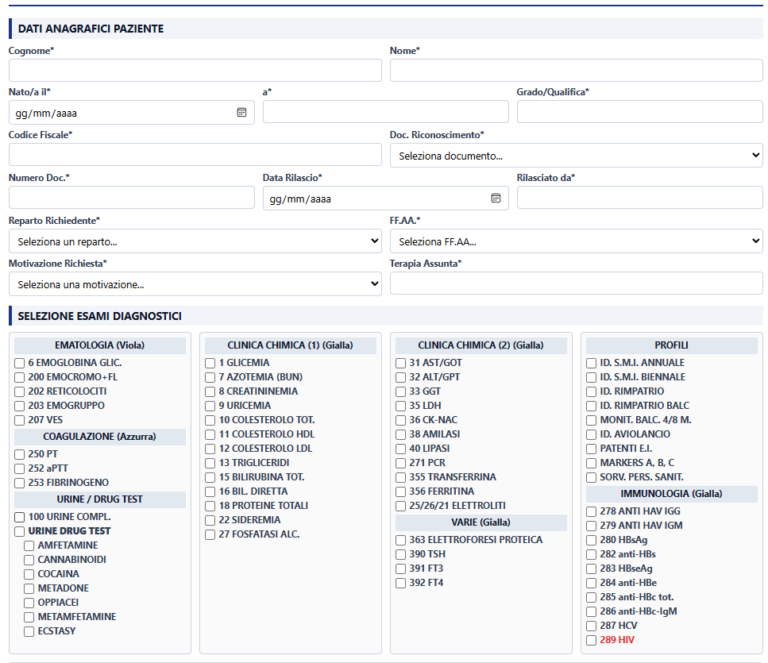
Task: Check the 287 HCV immunology checkbox
Action: coord(591,626)
